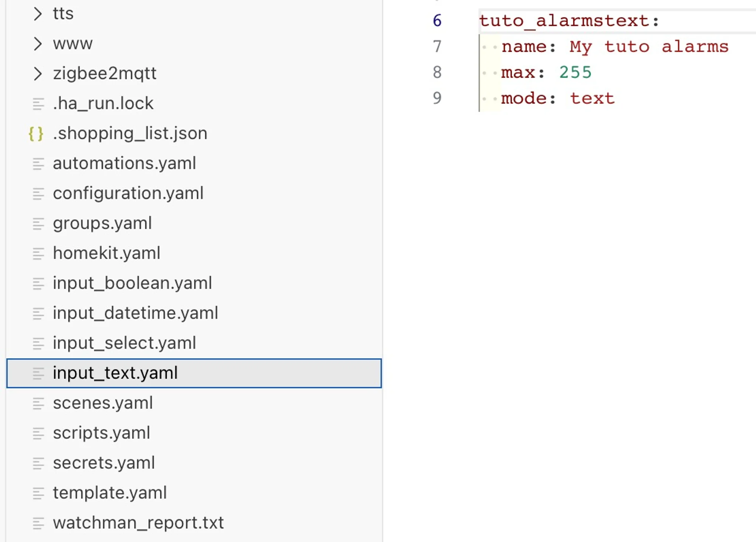Click the file icon beside .ha_run.lock
The height and width of the screenshot is (542, 756).
coord(38,104)
